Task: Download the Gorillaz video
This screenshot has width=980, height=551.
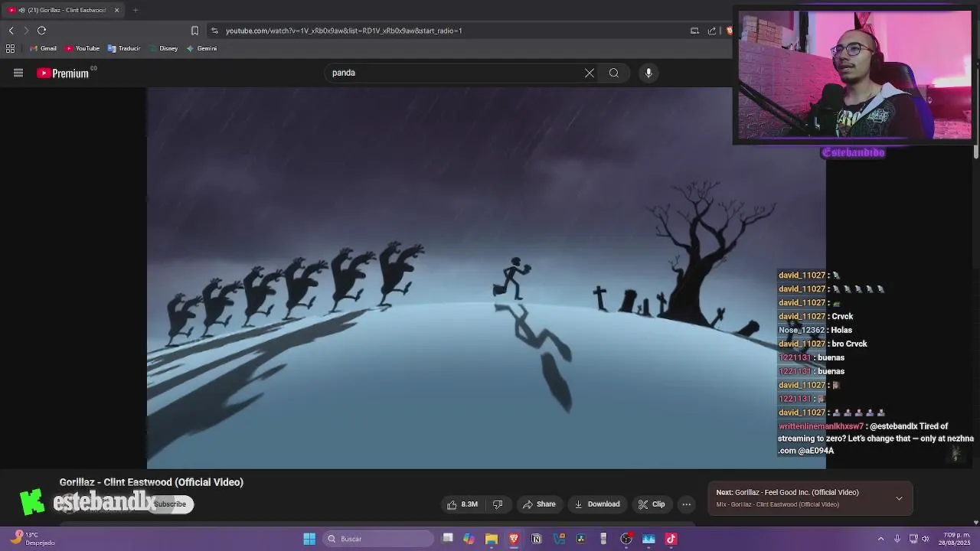Action: pyautogui.click(x=597, y=504)
